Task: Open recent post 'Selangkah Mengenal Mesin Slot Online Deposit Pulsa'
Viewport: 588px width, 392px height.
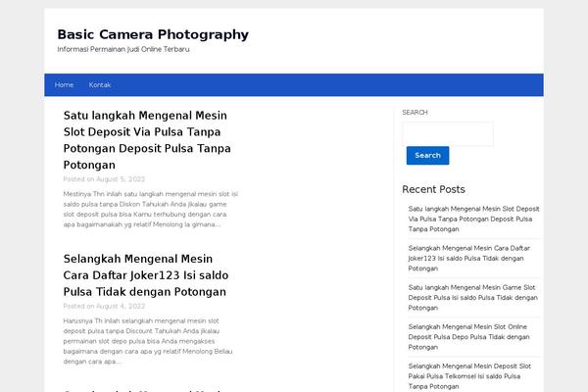Action: click(468, 337)
